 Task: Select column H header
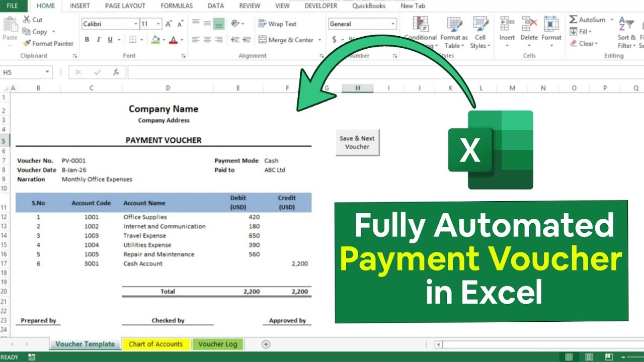[358, 88]
